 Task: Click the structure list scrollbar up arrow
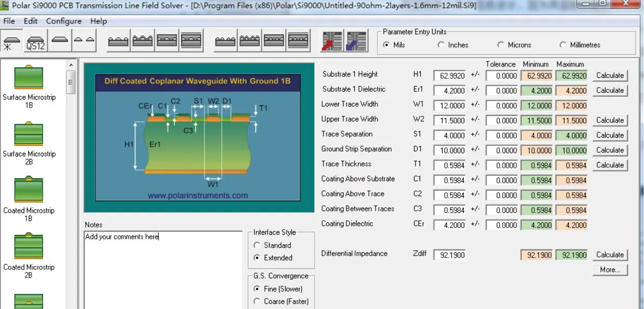tap(71, 65)
